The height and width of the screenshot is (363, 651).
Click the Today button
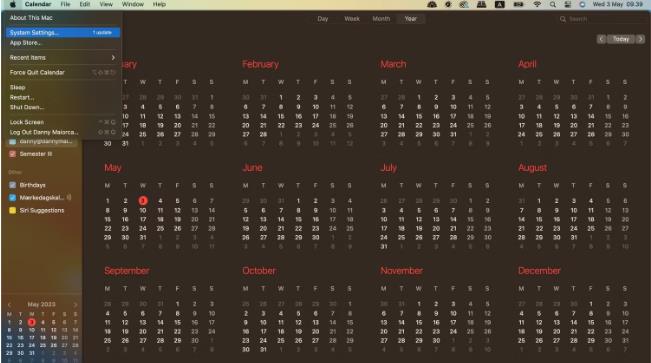pos(621,39)
